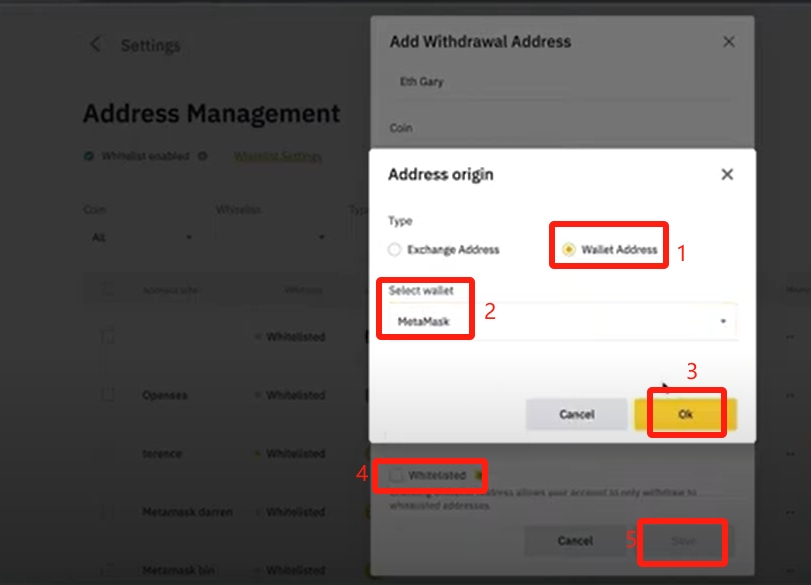
Task: Click Cancel in the Address origin popup
Action: pyautogui.click(x=577, y=414)
